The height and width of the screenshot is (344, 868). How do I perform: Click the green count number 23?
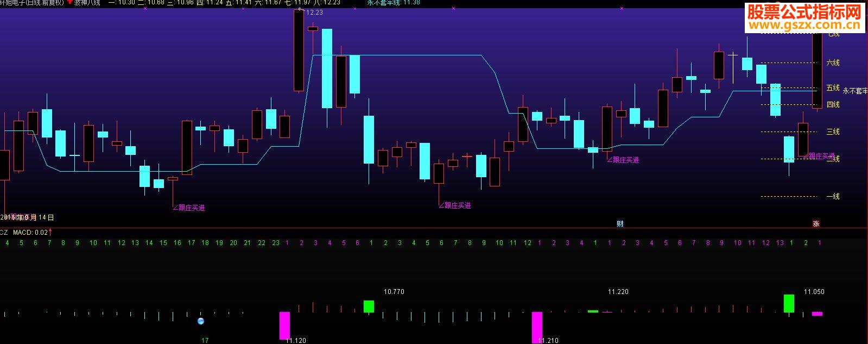pos(276,243)
